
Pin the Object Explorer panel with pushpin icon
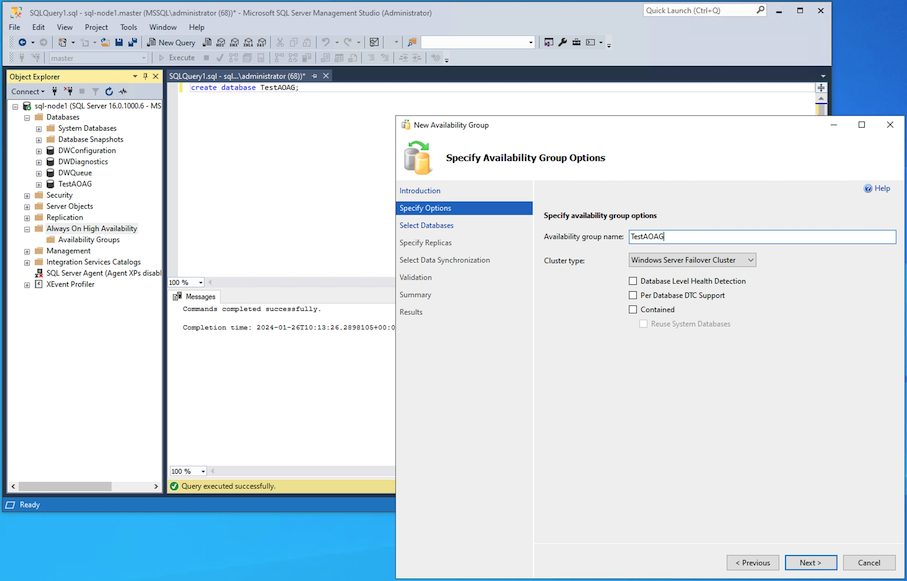(145, 76)
